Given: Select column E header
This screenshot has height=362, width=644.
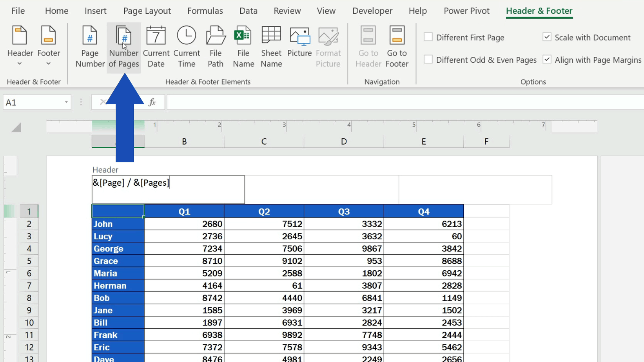Looking at the screenshot, I should (x=424, y=141).
